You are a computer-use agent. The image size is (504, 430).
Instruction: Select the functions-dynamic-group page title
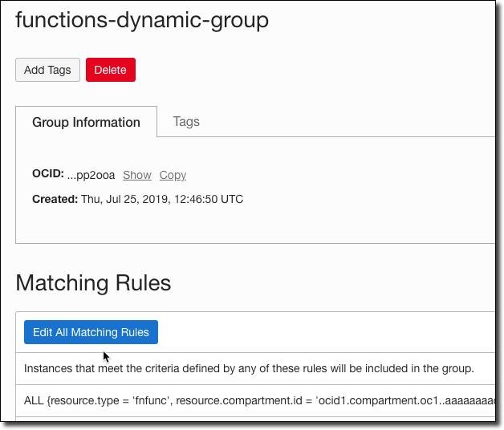tap(142, 20)
